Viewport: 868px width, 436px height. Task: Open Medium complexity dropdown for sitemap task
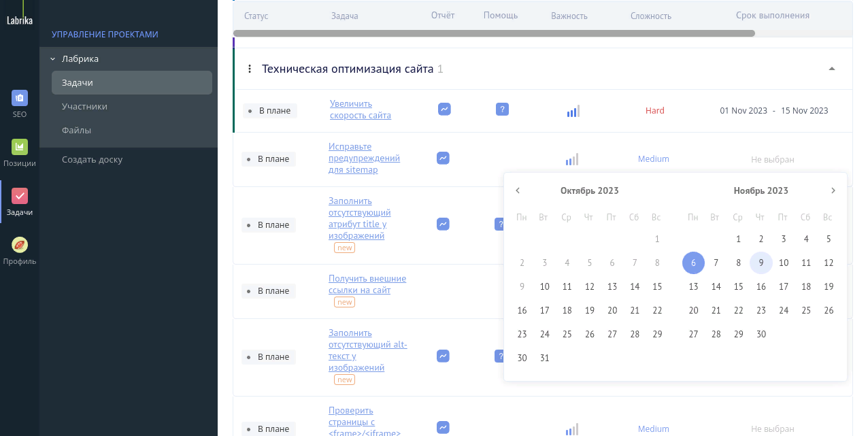654,158
